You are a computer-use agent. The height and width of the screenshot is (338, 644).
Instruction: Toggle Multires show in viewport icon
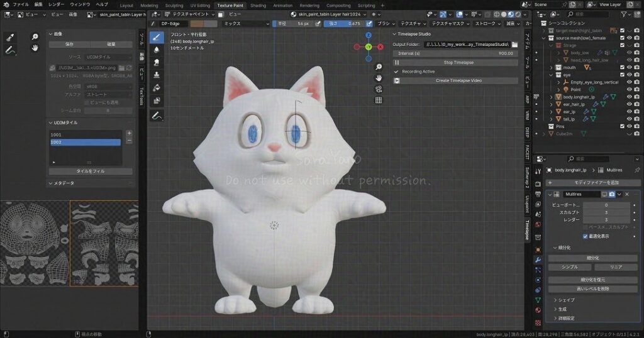604,194
